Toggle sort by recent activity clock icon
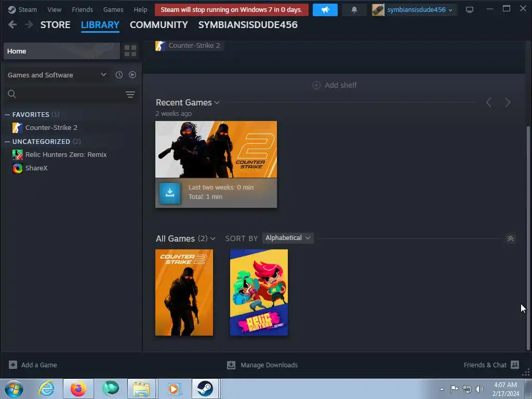This screenshot has width=532, height=399. [119, 75]
